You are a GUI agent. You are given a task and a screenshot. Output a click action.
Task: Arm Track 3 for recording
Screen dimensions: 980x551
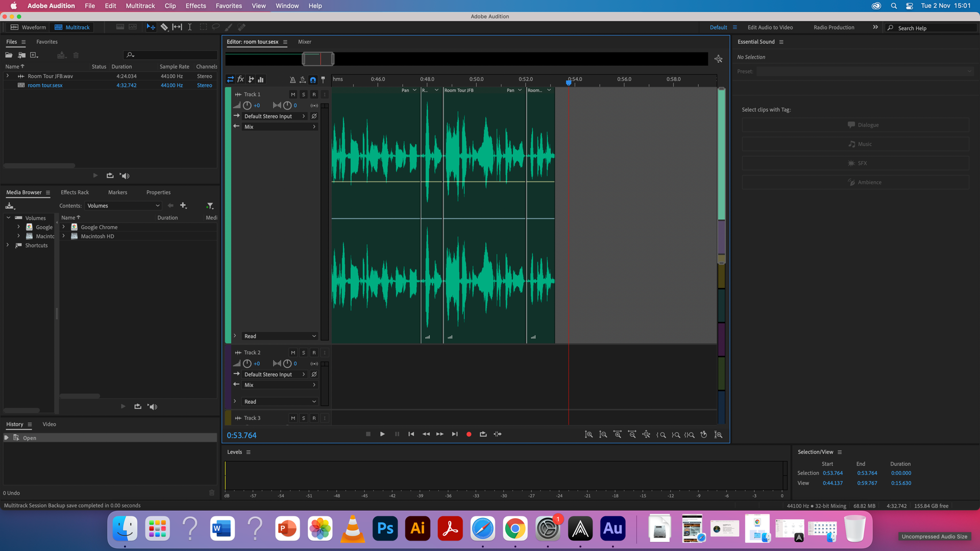[314, 418]
